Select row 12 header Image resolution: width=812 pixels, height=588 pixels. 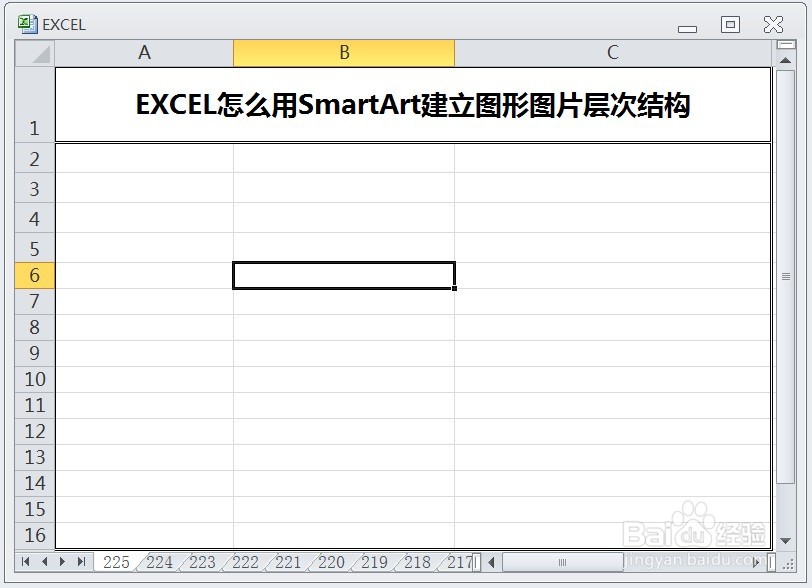click(x=35, y=431)
